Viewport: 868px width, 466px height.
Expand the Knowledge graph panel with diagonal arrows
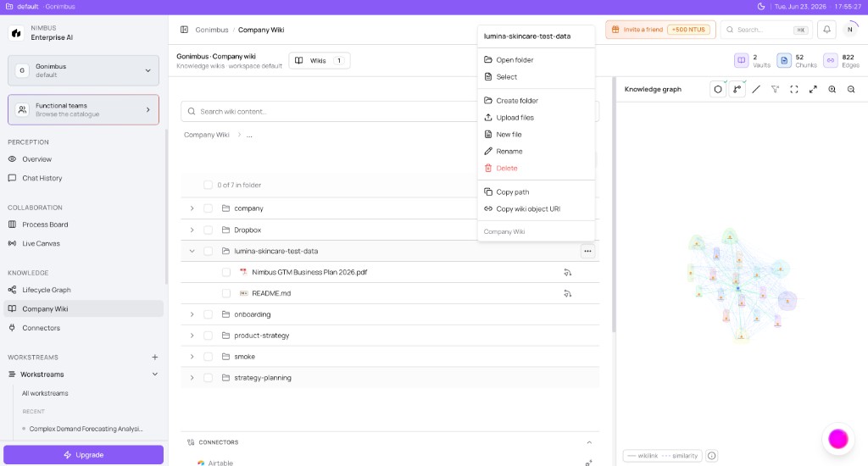click(x=813, y=89)
